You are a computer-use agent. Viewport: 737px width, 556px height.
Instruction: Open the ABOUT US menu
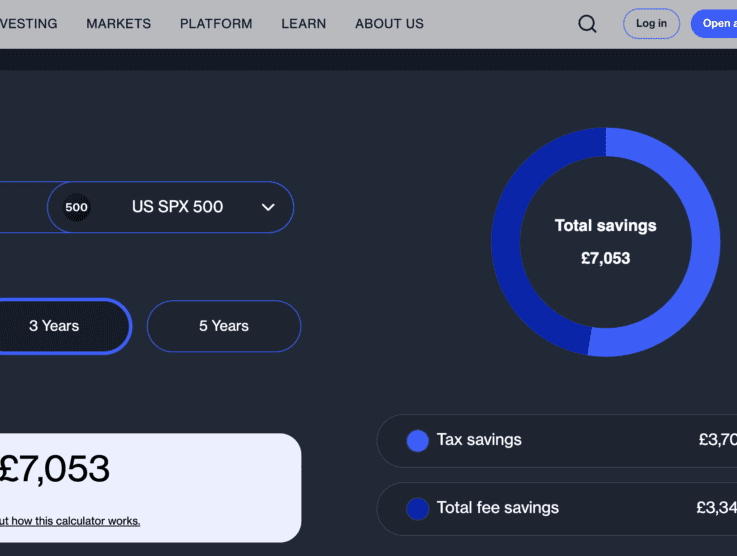click(x=389, y=23)
